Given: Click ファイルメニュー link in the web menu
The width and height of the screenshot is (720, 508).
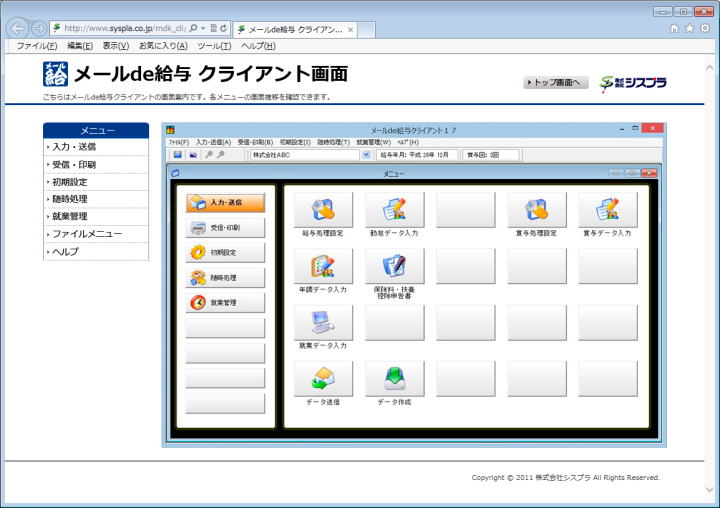Looking at the screenshot, I should (87, 234).
